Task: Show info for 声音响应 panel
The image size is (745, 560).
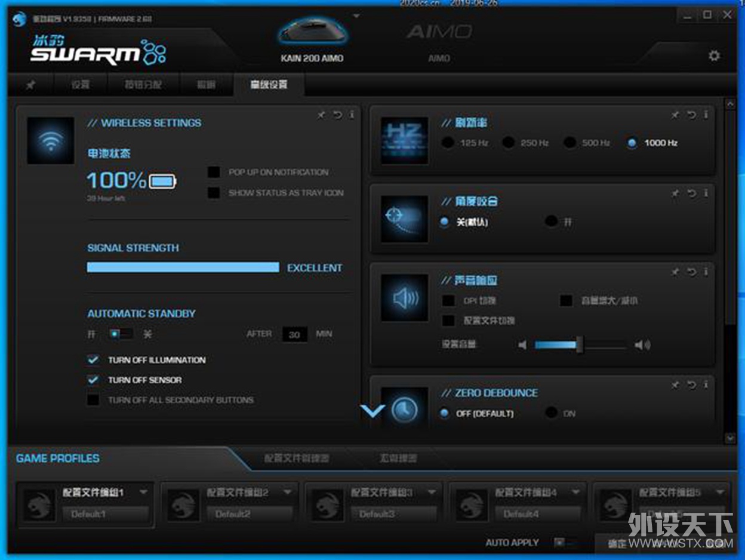Action: tap(706, 272)
